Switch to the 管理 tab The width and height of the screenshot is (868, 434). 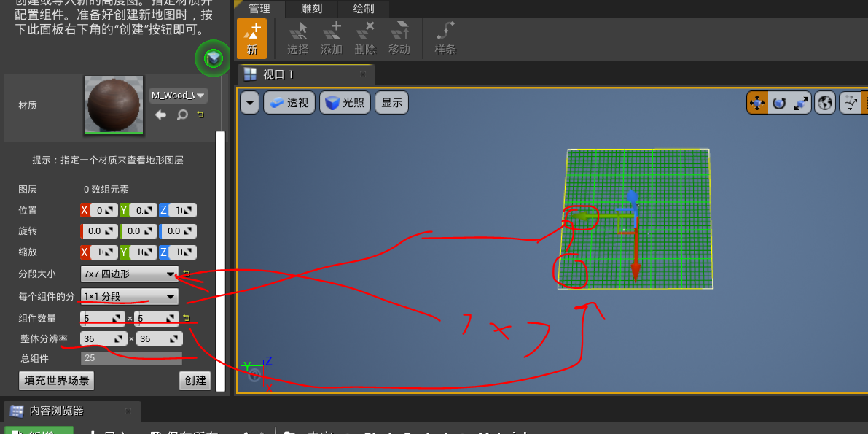[259, 8]
